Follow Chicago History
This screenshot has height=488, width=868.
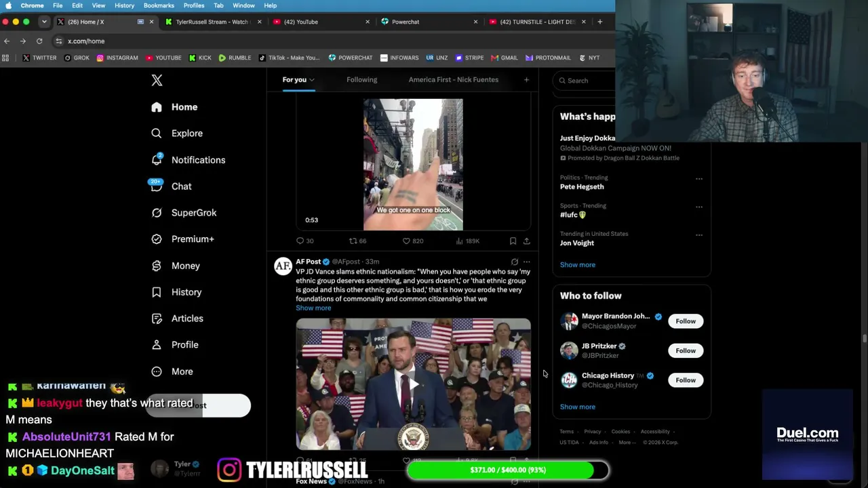[x=686, y=380]
